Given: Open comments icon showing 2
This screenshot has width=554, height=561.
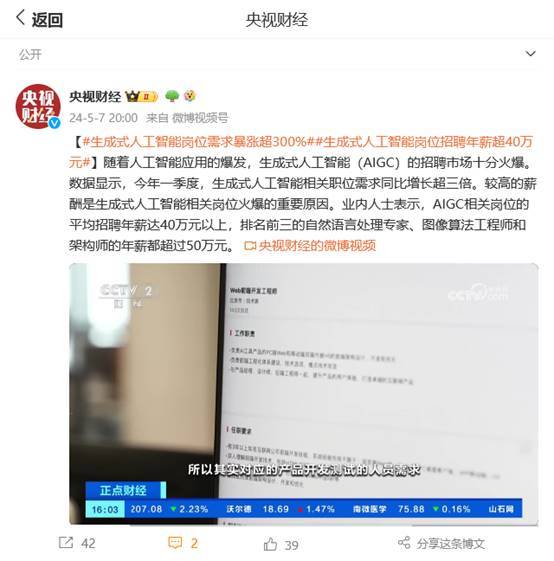Looking at the screenshot, I should [175, 543].
